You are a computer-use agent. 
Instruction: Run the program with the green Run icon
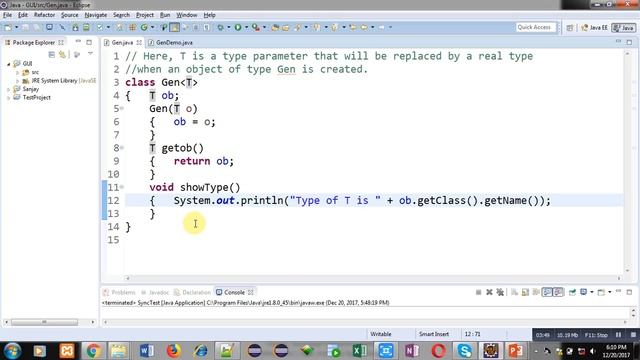tap(238, 27)
